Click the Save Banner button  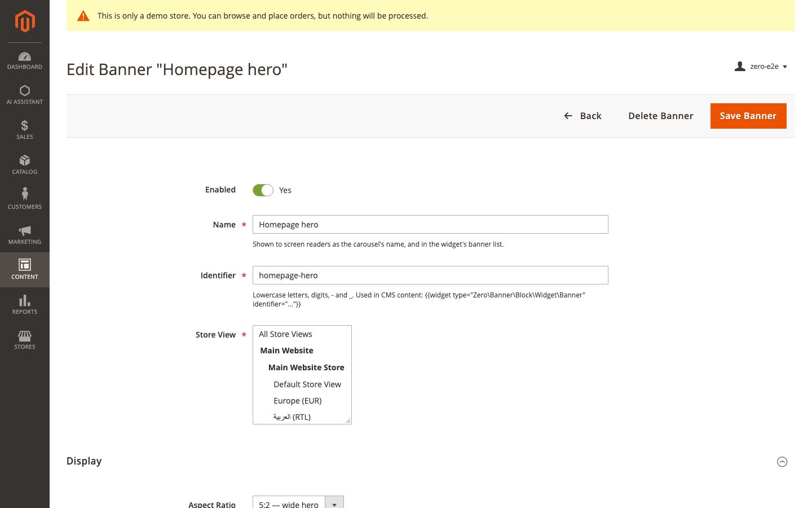point(748,116)
